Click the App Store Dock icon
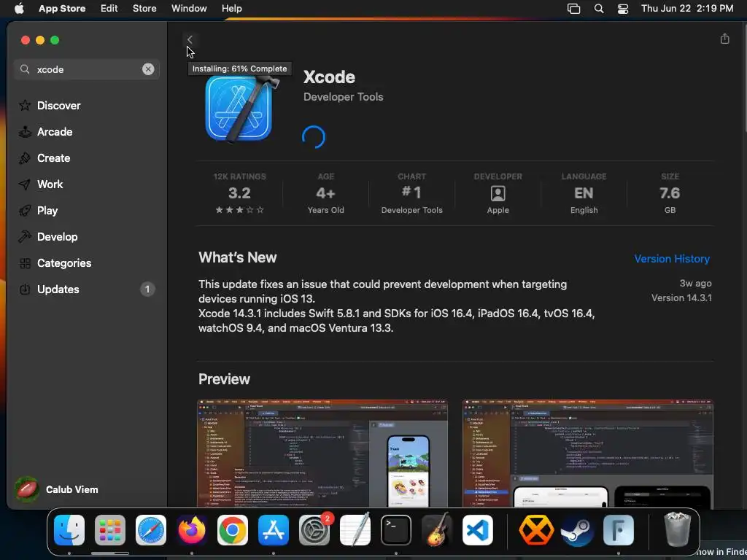Image resolution: width=747 pixels, height=560 pixels. (x=274, y=530)
